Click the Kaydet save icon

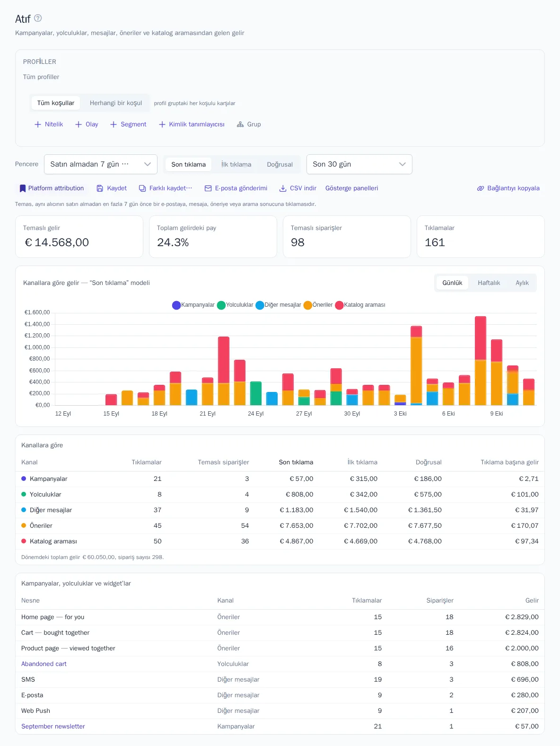coord(100,188)
